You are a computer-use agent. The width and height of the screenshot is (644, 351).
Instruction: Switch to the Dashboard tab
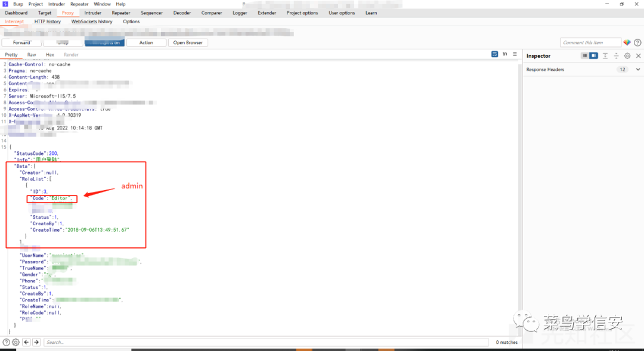point(17,13)
